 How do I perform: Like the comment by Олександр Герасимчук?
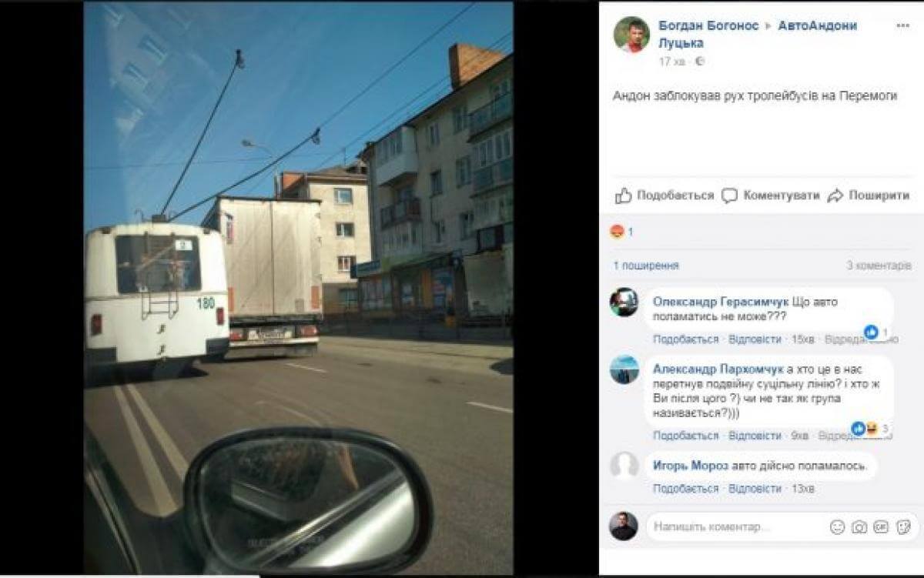685,339
